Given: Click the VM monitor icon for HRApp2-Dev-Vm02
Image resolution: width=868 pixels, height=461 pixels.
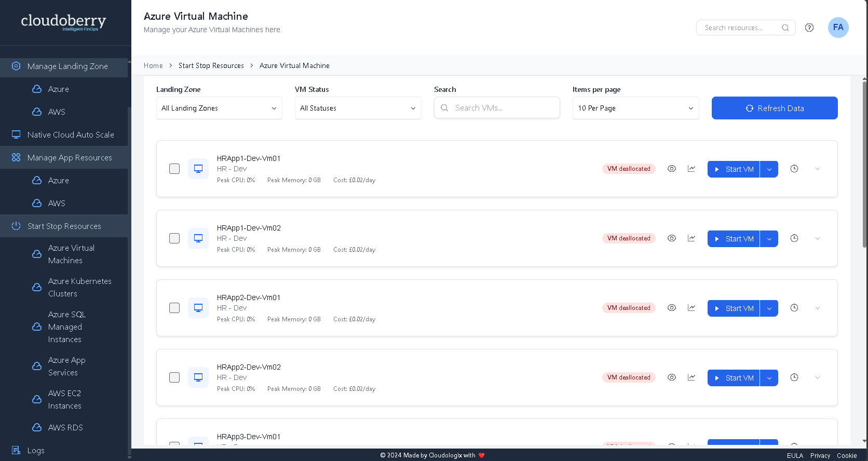Looking at the screenshot, I should pyautogui.click(x=198, y=377).
